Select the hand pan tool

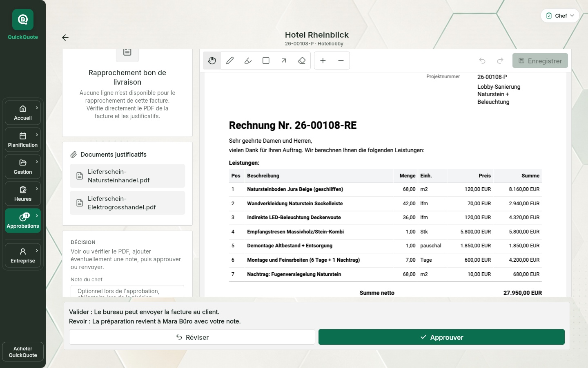[x=212, y=61]
